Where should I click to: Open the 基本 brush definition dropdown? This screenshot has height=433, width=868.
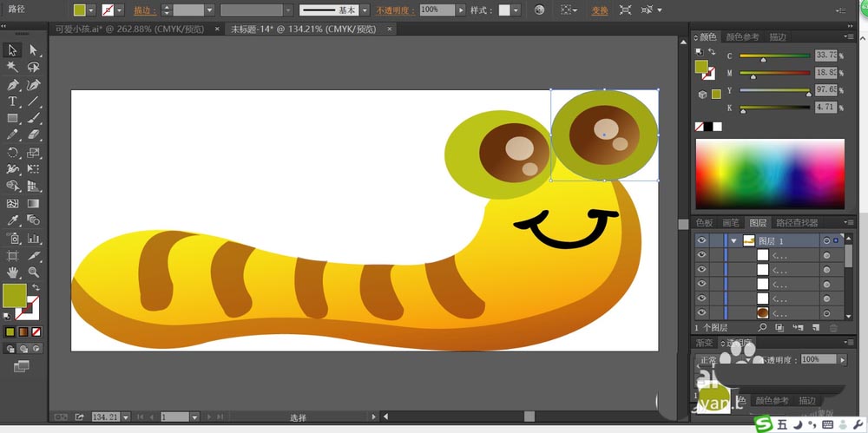point(365,10)
